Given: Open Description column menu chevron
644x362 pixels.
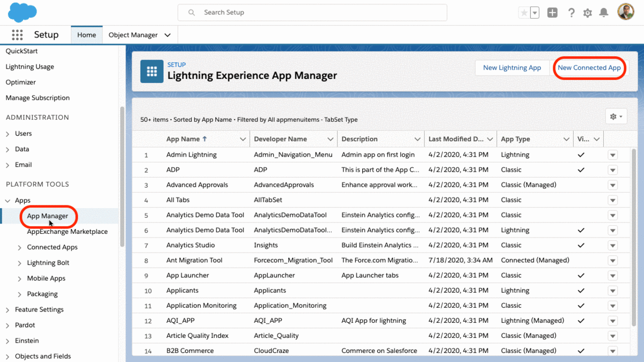Looking at the screenshot, I should [417, 139].
